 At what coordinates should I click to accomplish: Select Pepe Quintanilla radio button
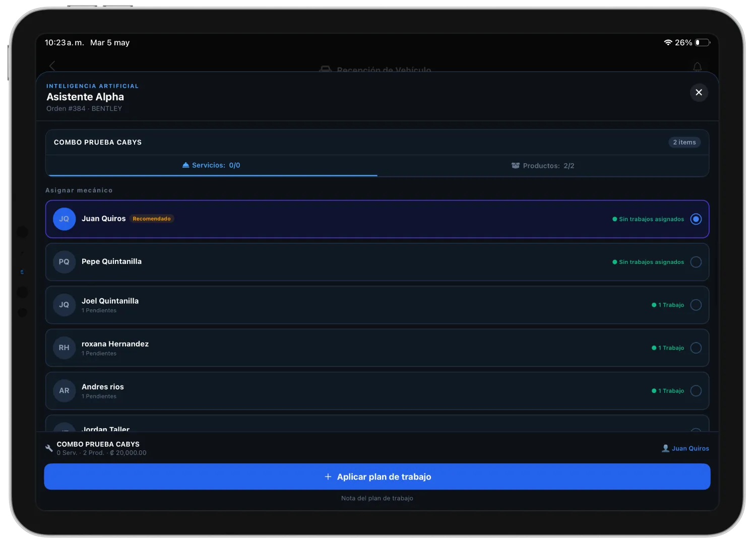(696, 262)
